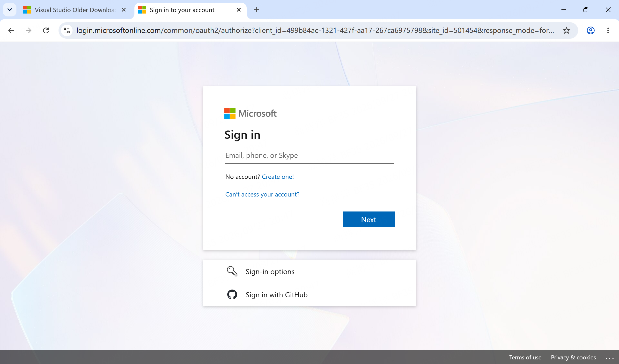The image size is (619, 364).
Task: Close the Sign in to your account tab
Action: 239,10
